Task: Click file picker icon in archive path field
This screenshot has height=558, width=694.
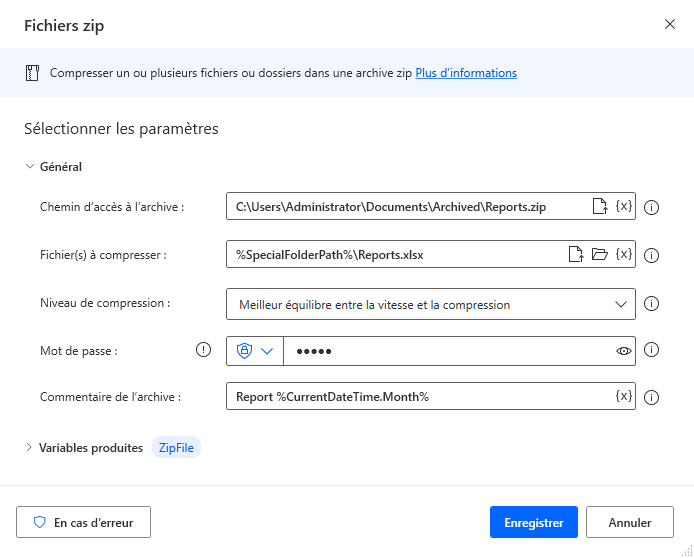Action: tap(600, 206)
